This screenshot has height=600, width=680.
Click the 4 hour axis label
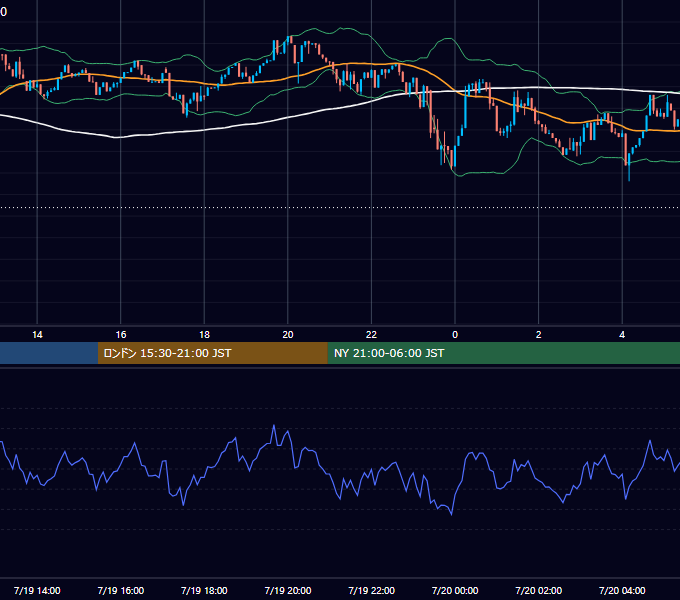tap(622, 335)
